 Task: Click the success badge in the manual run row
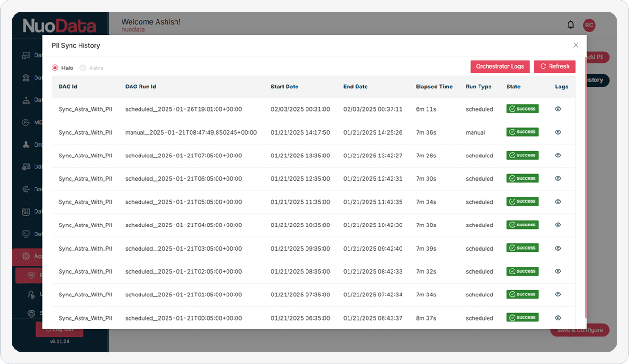point(522,132)
